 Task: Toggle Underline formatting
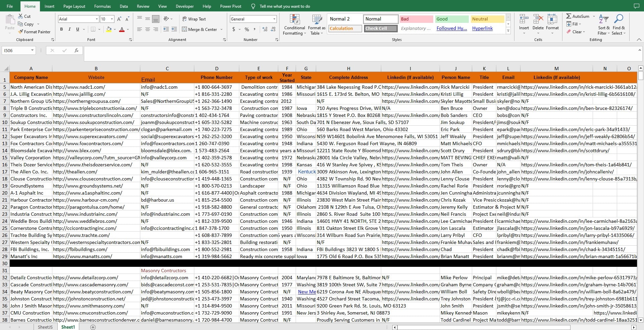pyautogui.click(x=78, y=29)
